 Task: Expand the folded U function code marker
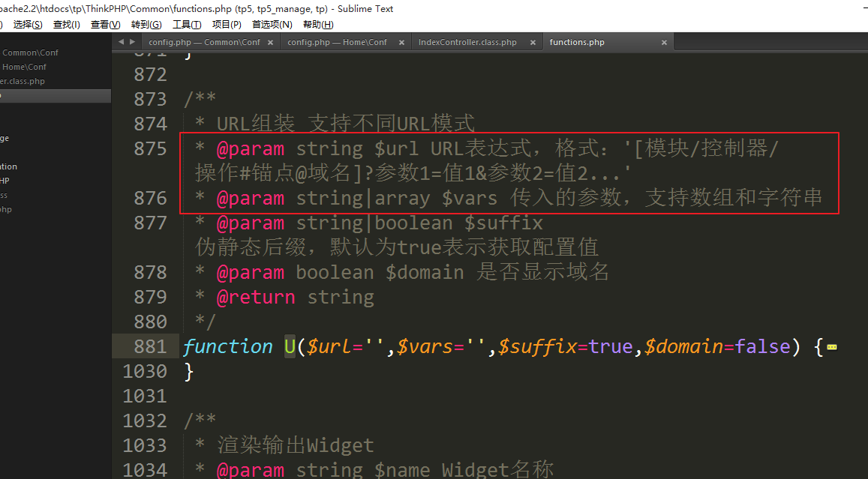tap(831, 347)
